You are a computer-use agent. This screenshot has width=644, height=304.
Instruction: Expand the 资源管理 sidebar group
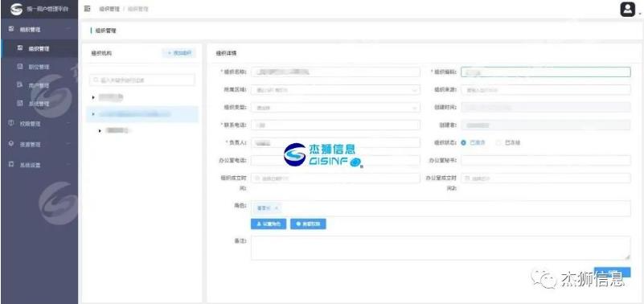click(39, 144)
